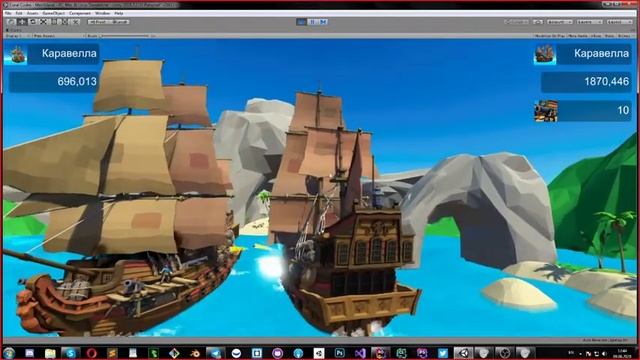Image resolution: width=640 pixels, height=360 pixels.
Task: Toggle Maximize On Play
Action: [550, 36]
